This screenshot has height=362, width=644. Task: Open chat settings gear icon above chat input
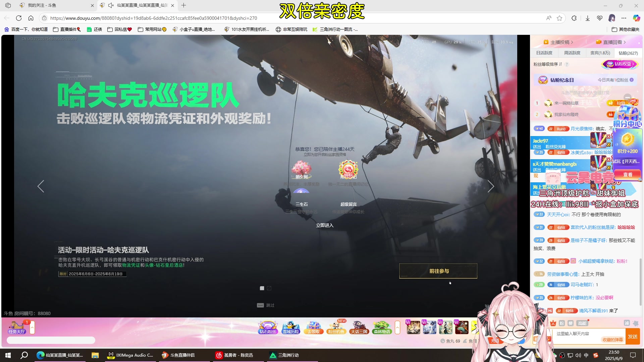(x=635, y=323)
